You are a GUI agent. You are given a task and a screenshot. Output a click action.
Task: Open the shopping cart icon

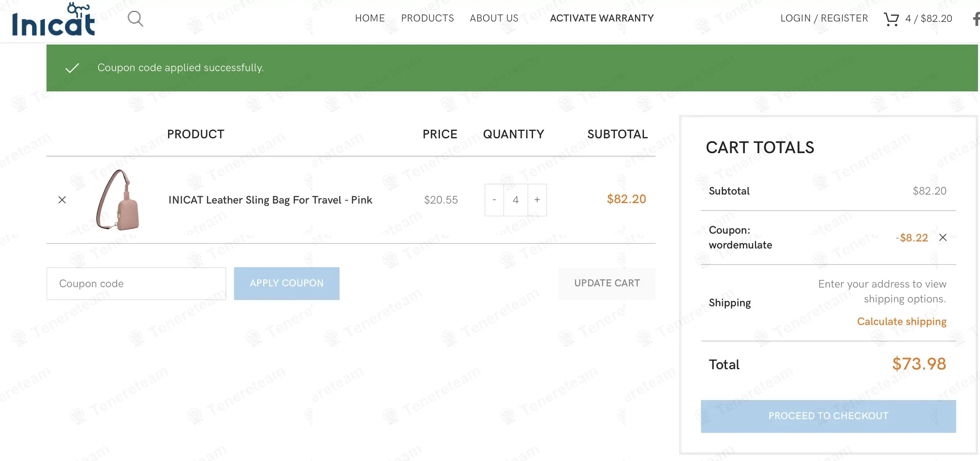tap(891, 19)
